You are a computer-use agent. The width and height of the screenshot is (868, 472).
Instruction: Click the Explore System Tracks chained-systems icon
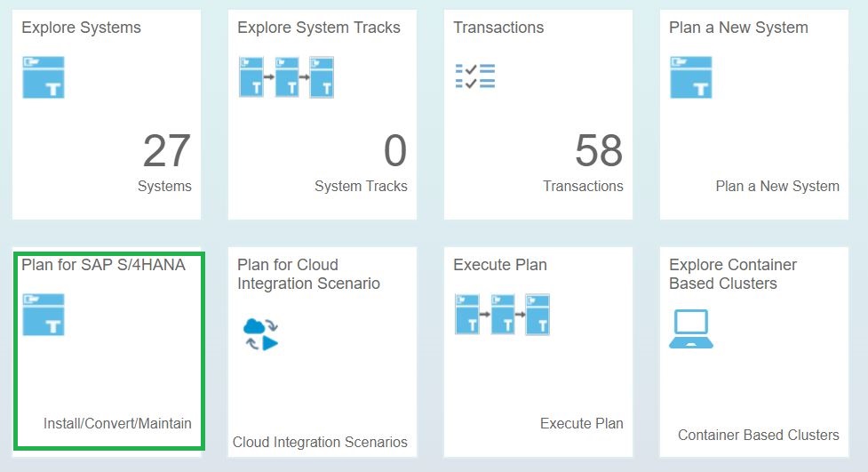click(286, 77)
